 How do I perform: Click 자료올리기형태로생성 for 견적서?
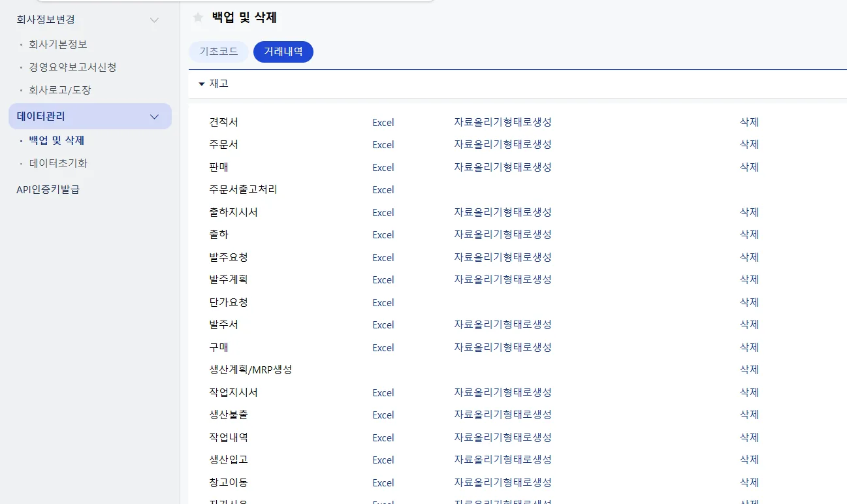(503, 122)
